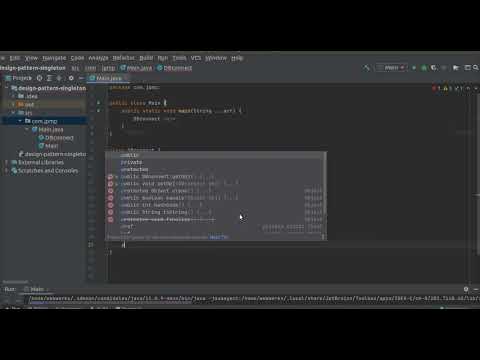Click the Main.java breadcrumb in navigation bar

point(136,68)
